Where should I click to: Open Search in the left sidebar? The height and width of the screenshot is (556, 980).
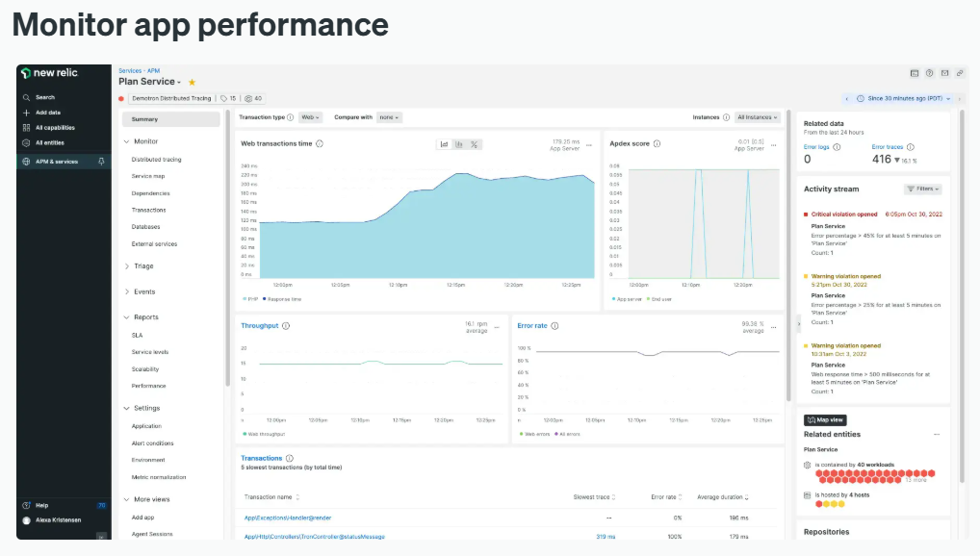click(x=45, y=97)
